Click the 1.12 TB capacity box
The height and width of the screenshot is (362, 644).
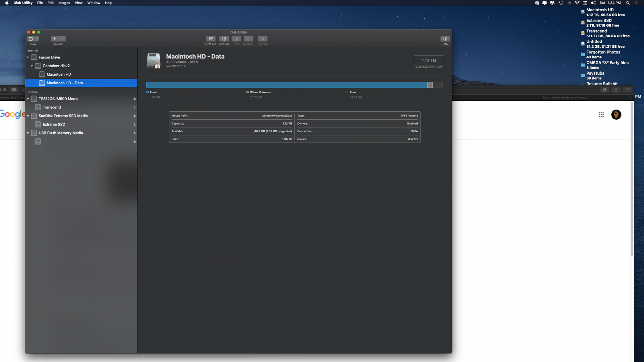tap(429, 60)
